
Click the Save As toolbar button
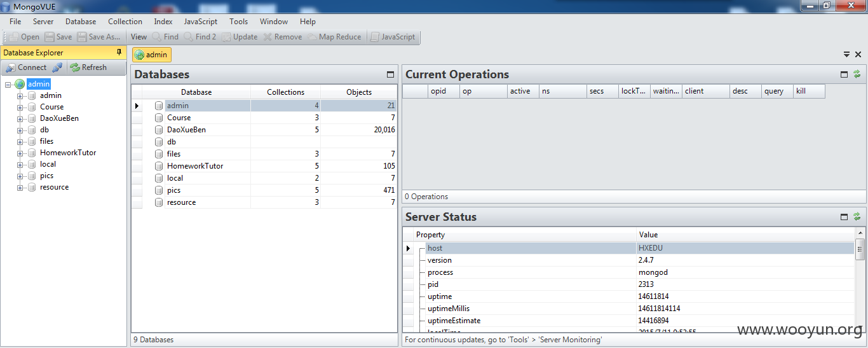[99, 37]
